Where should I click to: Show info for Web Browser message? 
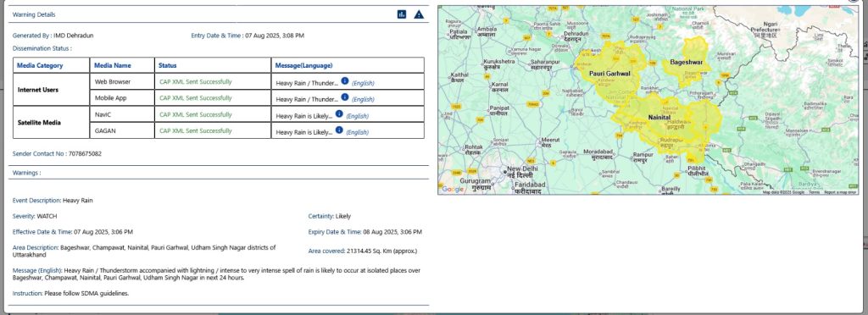345,80
